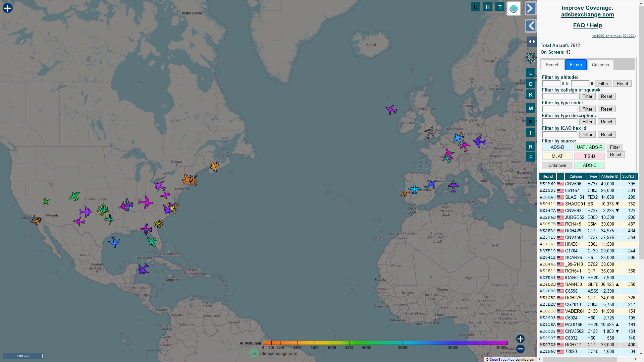Apply the source Filter button

(615, 147)
